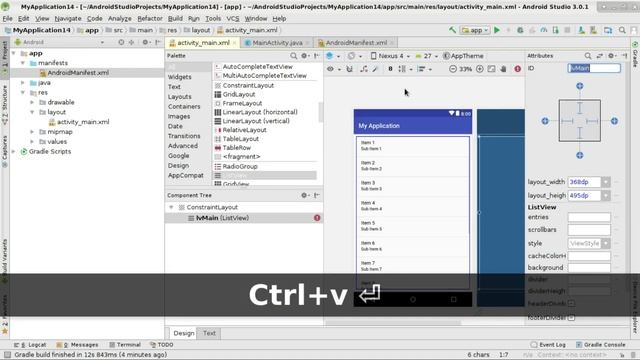The height and width of the screenshot is (360, 640).
Task: Open the API 27 version dropdown
Action: (x=427, y=56)
